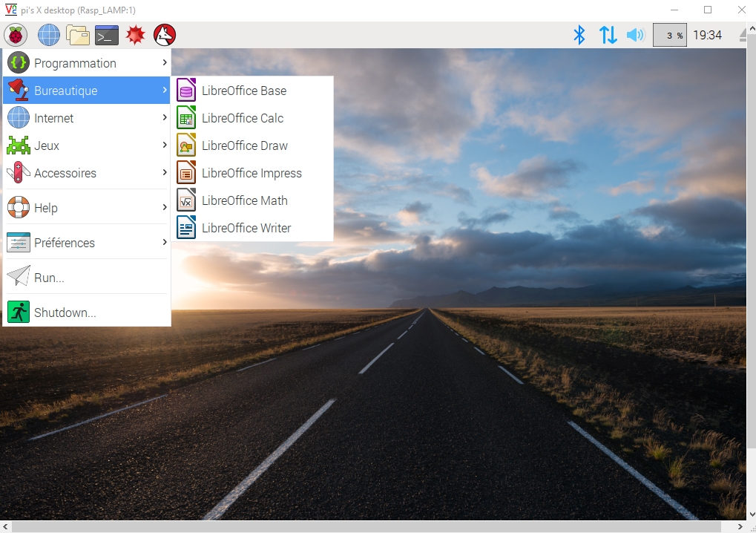Click the Bureautique desk lamp icon
The height and width of the screenshot is (533, 756).
coord(19,91)
